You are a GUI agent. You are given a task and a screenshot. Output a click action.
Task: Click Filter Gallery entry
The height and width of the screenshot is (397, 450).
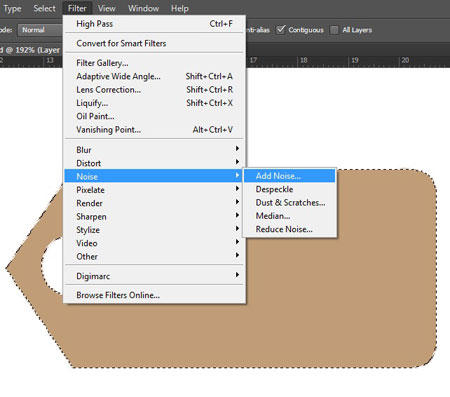coord(154,63)
